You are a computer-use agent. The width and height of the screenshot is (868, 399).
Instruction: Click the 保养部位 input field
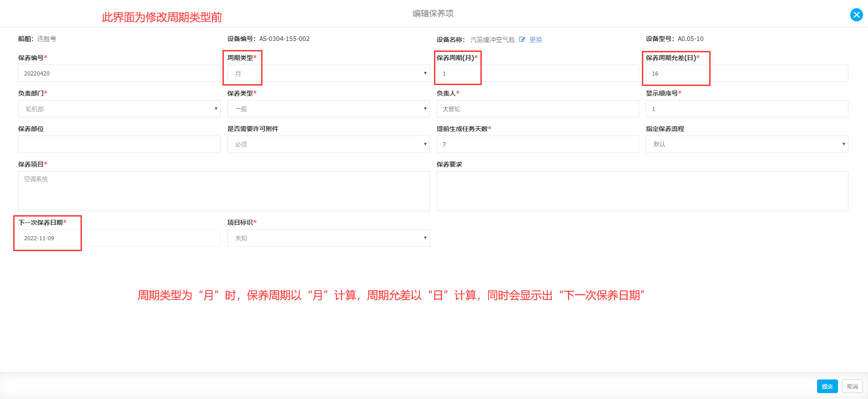119,144
